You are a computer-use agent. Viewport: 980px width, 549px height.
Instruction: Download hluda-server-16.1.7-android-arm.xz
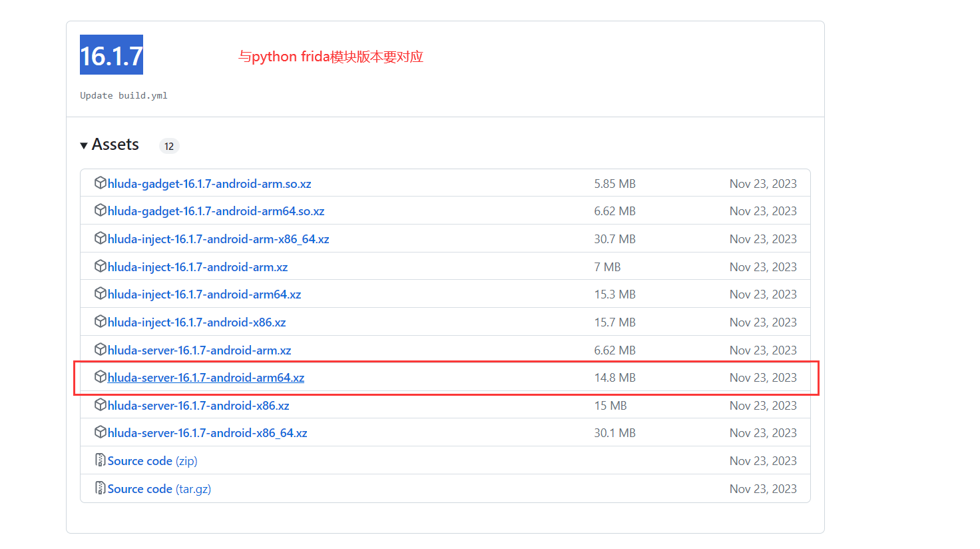pos(200,350)
